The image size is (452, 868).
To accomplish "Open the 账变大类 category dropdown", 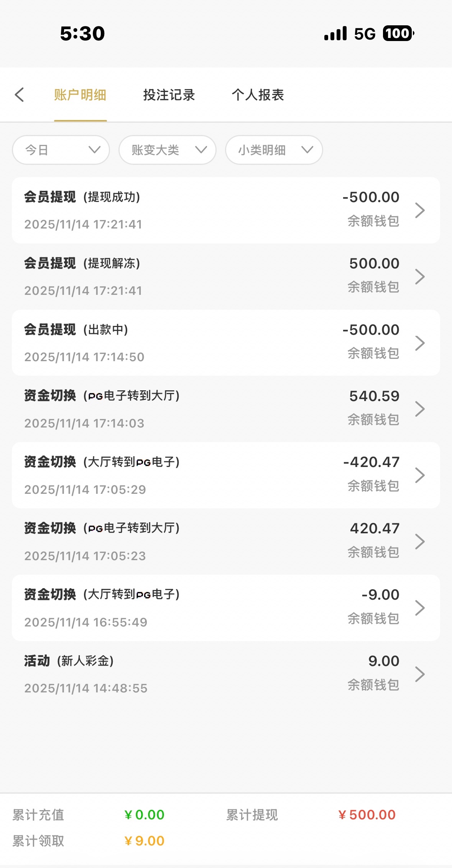I will 168,150.
